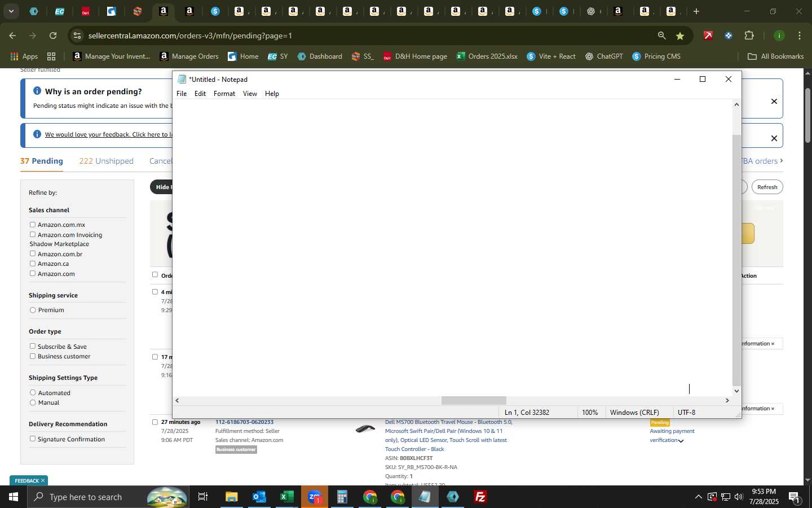Open Calculator from taskbar
812x508 pixels.
pyautogui.click(x=342, y=497)
